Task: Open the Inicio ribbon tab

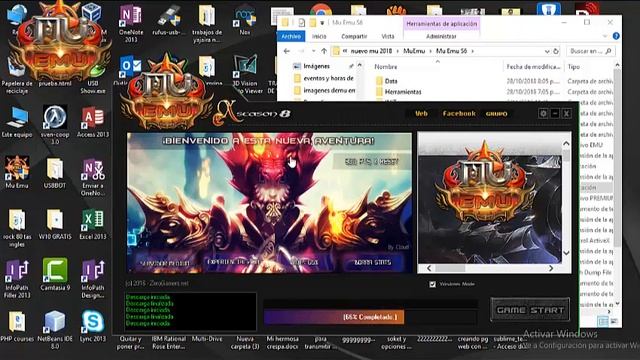Action: [319, 36]
